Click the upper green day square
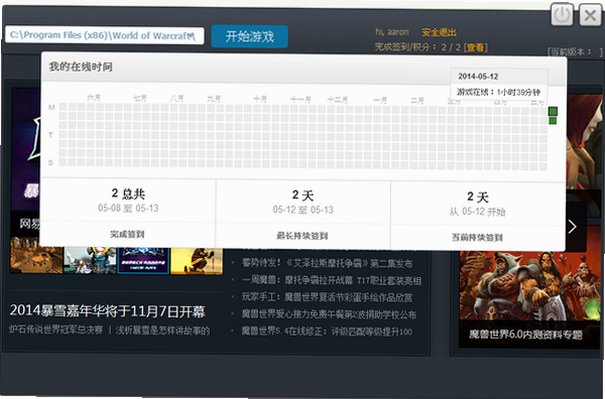The image size is (605, 399). pyautogui.click(x=553, y=111)
